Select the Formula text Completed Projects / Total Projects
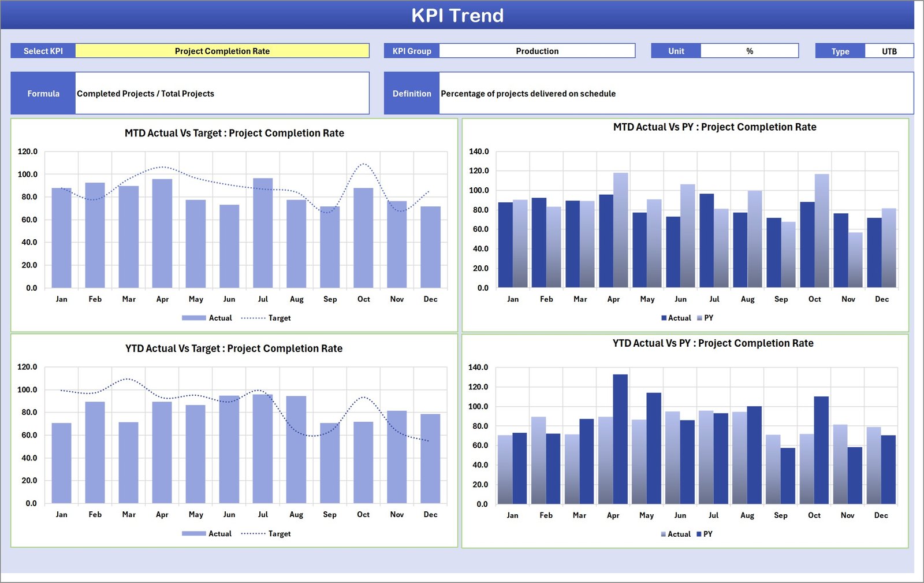This screenshot has width=924, height=583. (x=146, y=93)
